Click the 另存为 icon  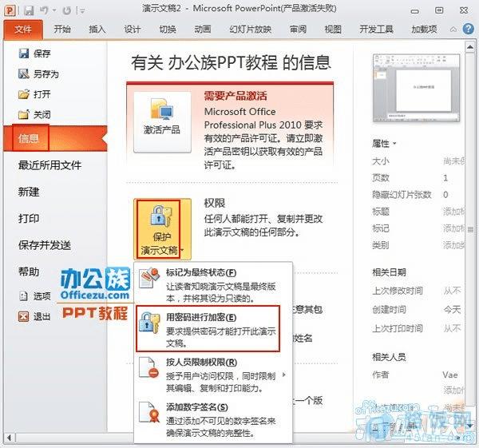(x=23, y=73)
